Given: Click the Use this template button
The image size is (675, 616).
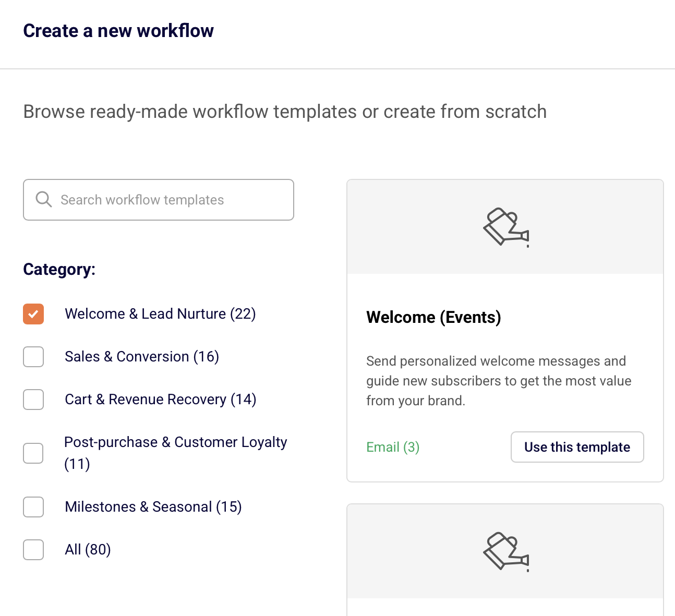Looking at the screenshot, I should point(577,447).
